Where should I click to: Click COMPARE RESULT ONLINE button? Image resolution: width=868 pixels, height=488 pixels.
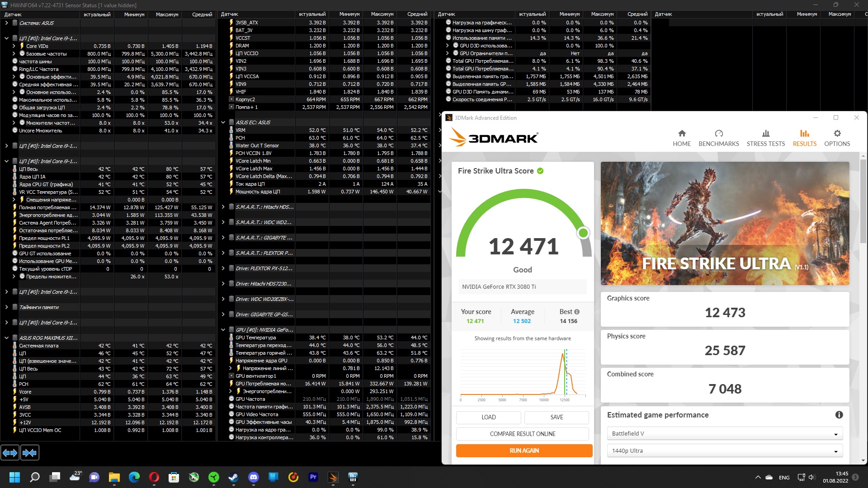(x=523, y=434)
